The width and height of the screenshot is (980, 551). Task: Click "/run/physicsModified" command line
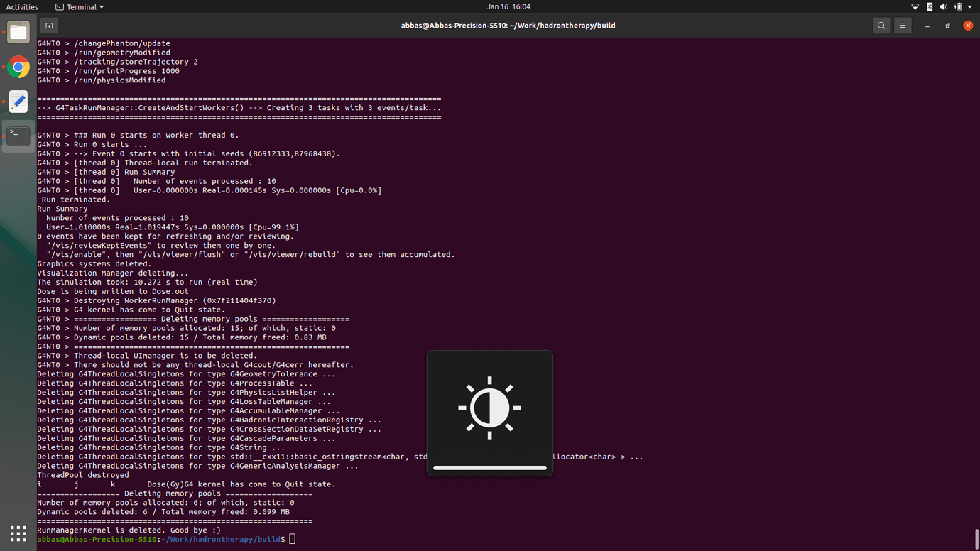tap(101, 80)
